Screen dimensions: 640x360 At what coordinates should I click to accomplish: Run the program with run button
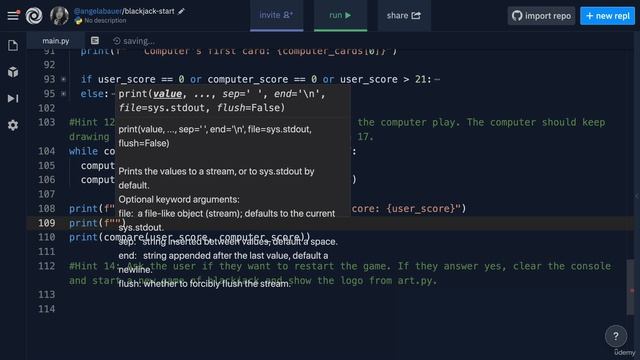(x=340, y=16)
